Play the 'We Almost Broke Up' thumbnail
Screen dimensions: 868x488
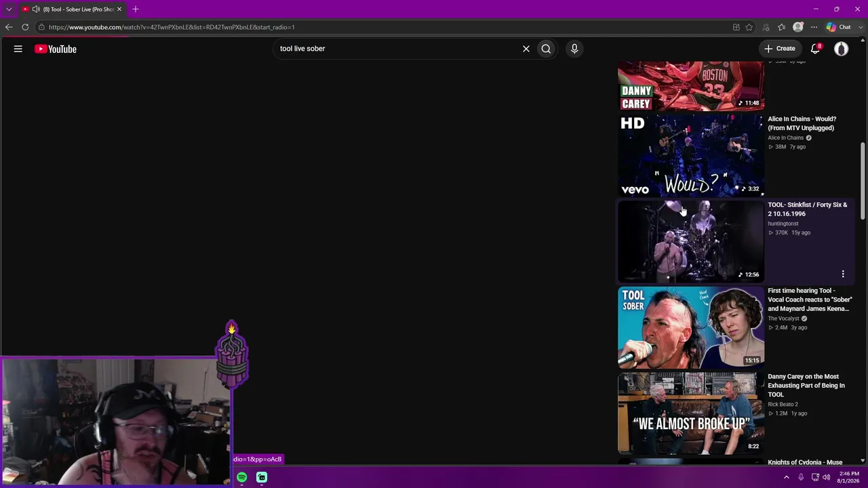[691, 413]
